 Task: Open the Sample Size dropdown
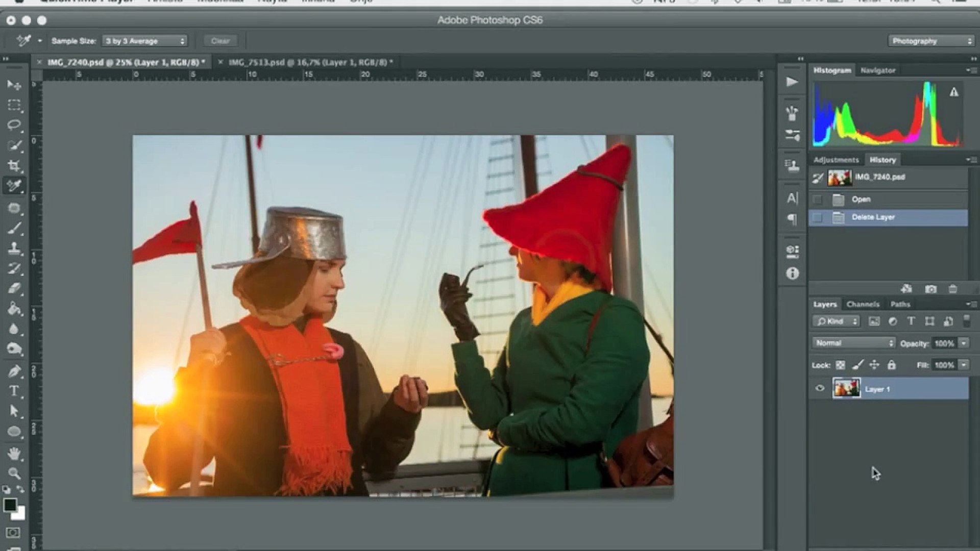point(145,41)
